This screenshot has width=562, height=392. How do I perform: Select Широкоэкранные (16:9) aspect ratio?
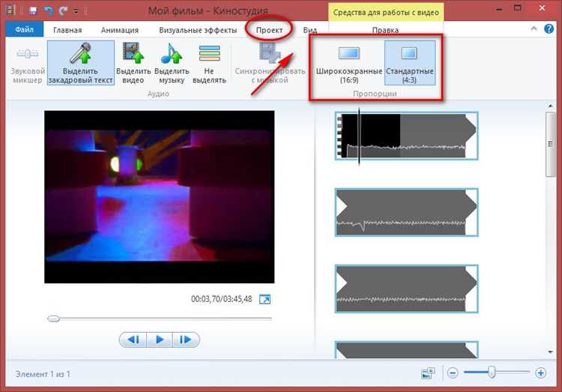348,63
